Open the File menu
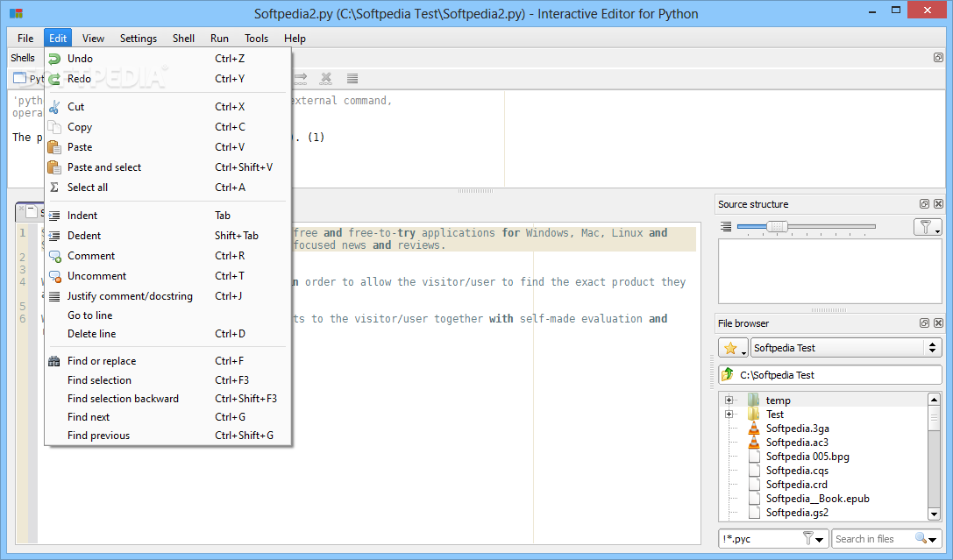Screen dimensions: 953x560 point(25,39)
